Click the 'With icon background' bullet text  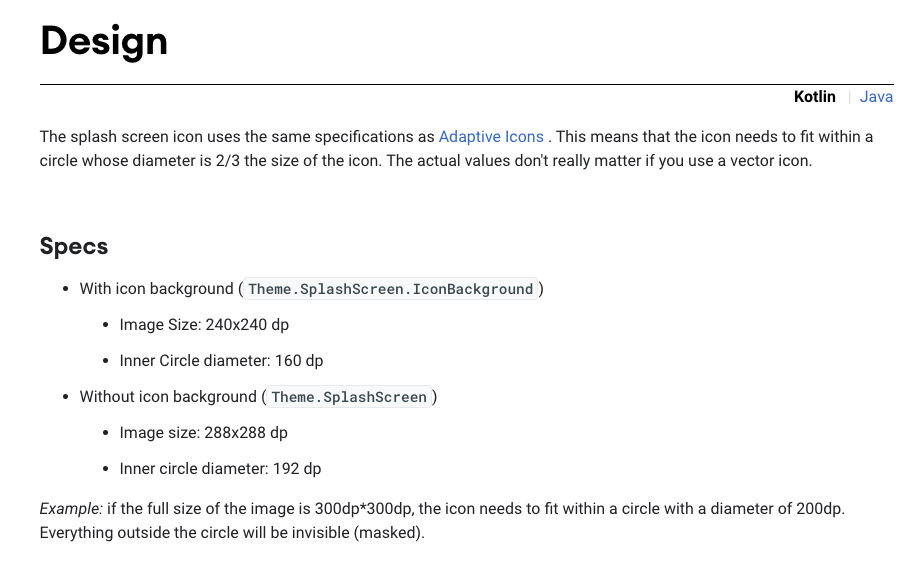tap(156, 289)
